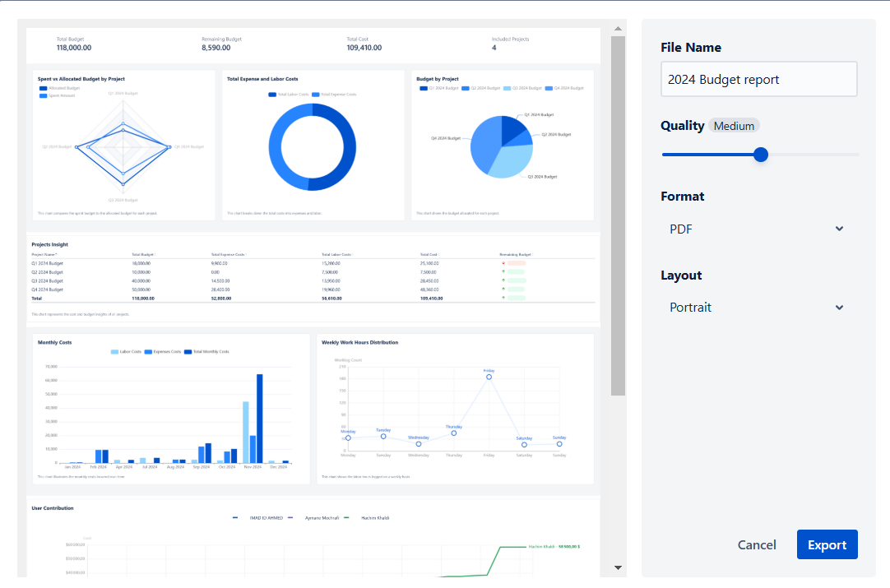Click the Labor Costs legend swatch
The width and height of the screenshot is (890, 588).
[114, 352]
